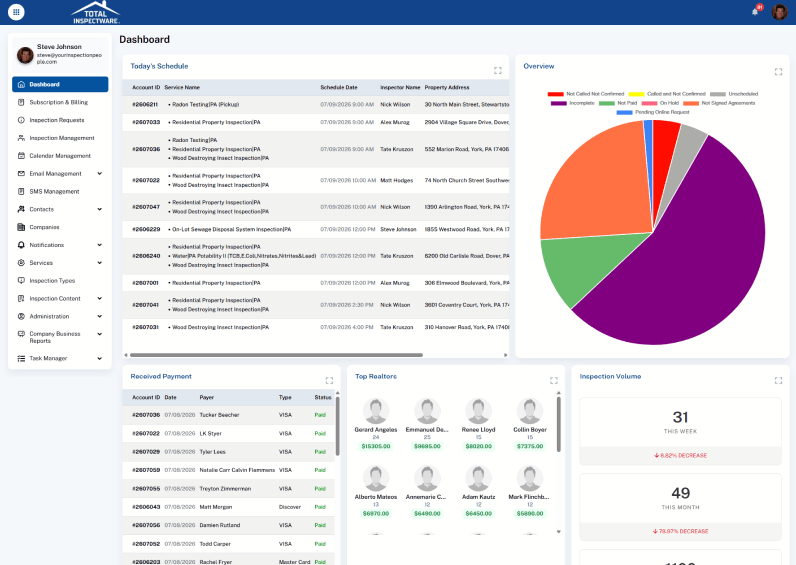Viewport: 796px width, 565px height.
Task: Open account #2607033 in Today's Schedule
Action: pos(146,122)
